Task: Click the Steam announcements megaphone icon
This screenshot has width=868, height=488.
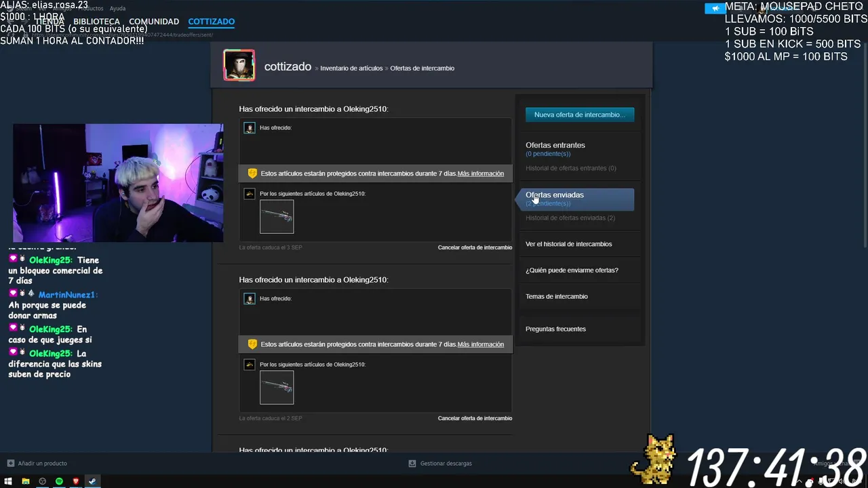Action: pyautogui.click(x=715, y=9)
